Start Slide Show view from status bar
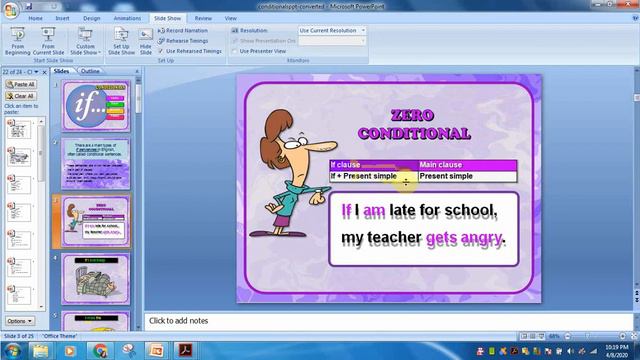The image size is (640, 360). point(542,336)
